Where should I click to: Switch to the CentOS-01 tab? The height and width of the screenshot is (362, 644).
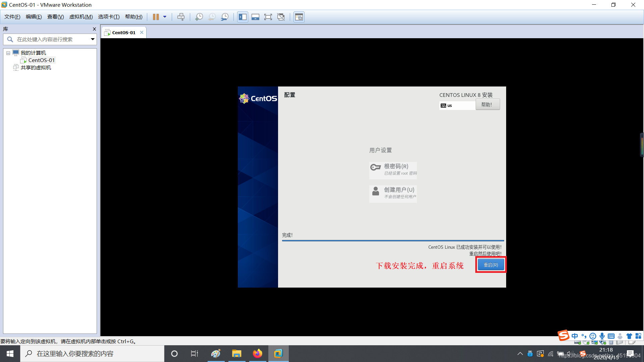124,33
